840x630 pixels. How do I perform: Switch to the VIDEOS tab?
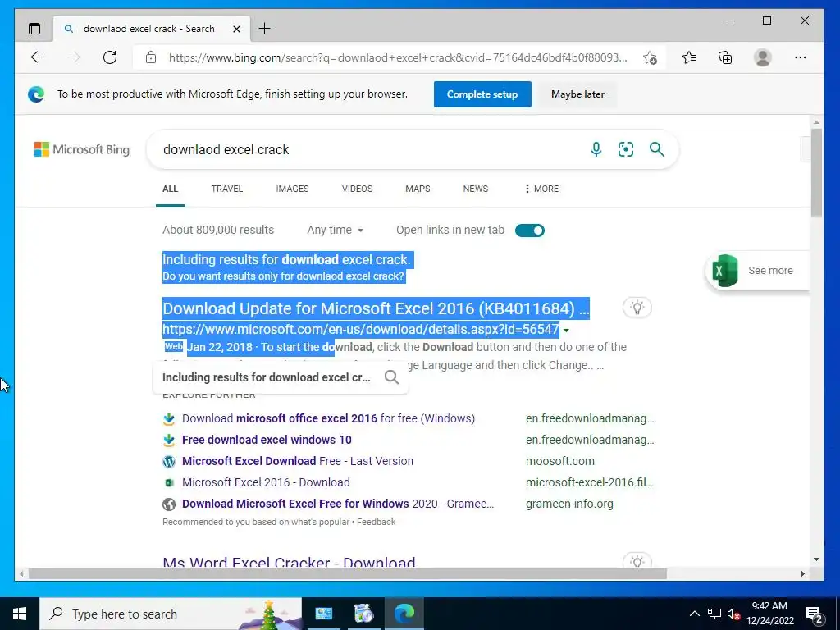coord(357,189)
